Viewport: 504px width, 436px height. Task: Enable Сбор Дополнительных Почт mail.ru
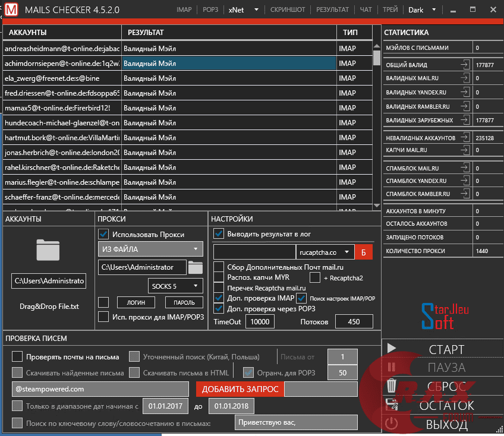tap(218, 267)
